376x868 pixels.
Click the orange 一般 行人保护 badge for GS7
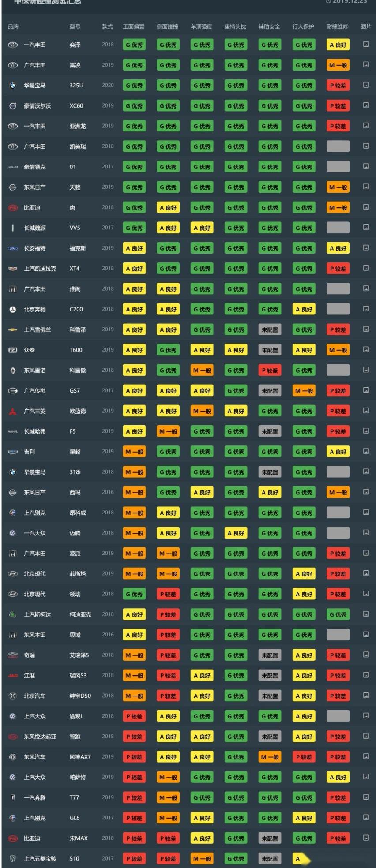[304, 391]
